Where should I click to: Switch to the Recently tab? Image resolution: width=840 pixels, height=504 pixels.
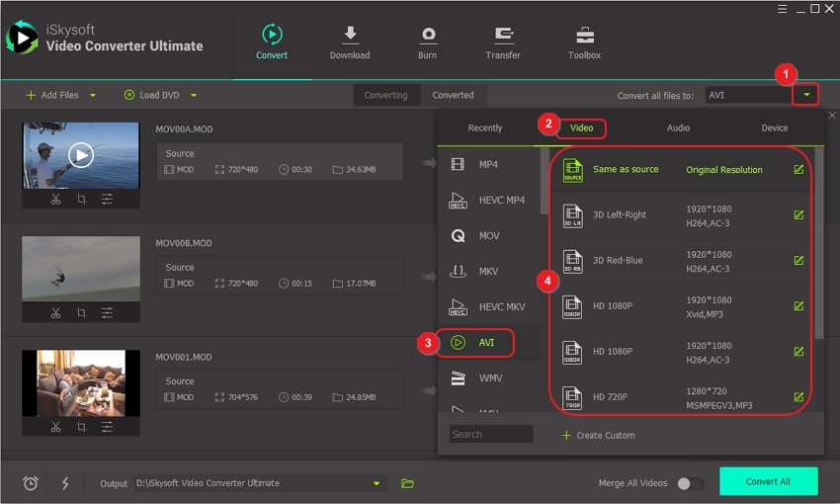(485, 128)
